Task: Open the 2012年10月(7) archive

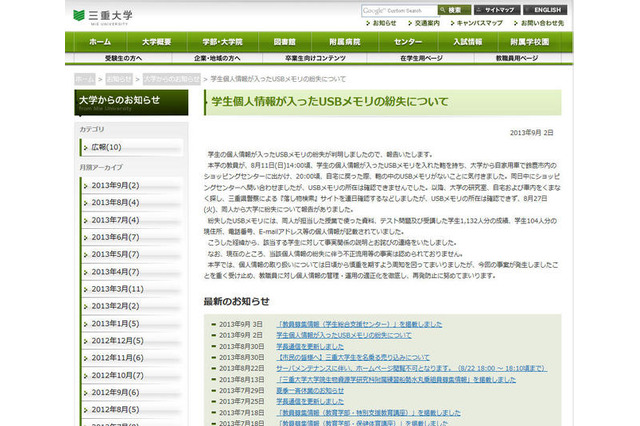Action: (131, 376)
